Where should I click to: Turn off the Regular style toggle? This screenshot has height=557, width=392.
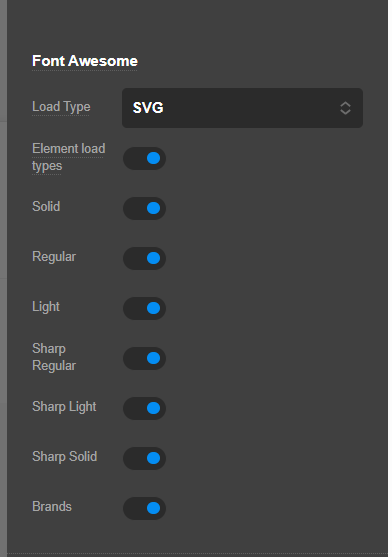[145, 258]
